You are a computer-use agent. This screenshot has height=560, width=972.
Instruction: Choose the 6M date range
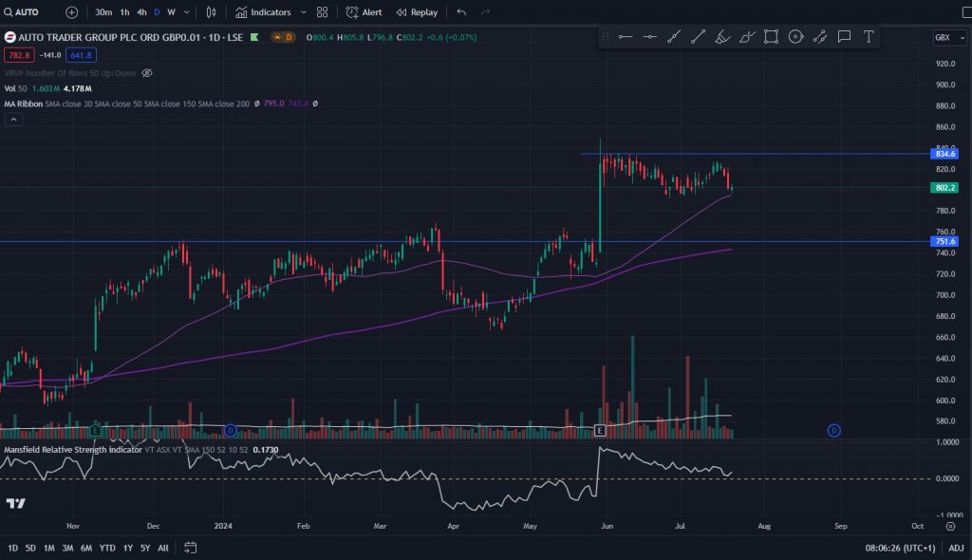tap(86, 548)
